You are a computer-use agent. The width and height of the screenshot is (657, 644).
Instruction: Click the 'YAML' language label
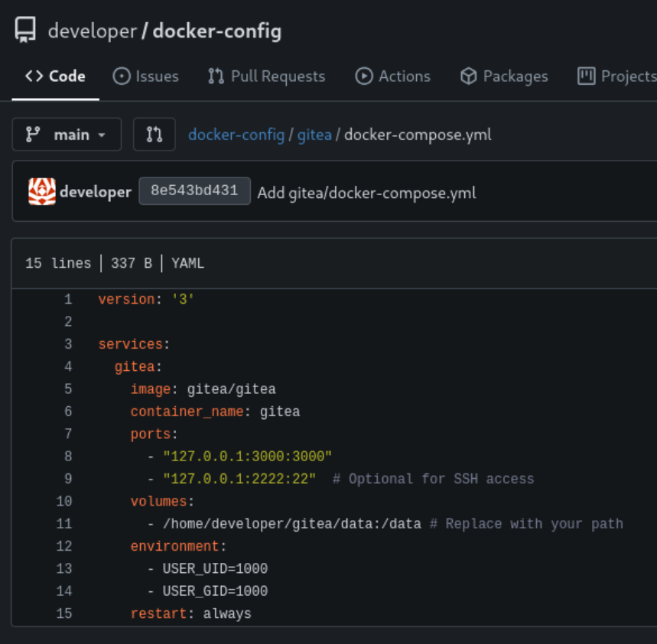[187, 263]
